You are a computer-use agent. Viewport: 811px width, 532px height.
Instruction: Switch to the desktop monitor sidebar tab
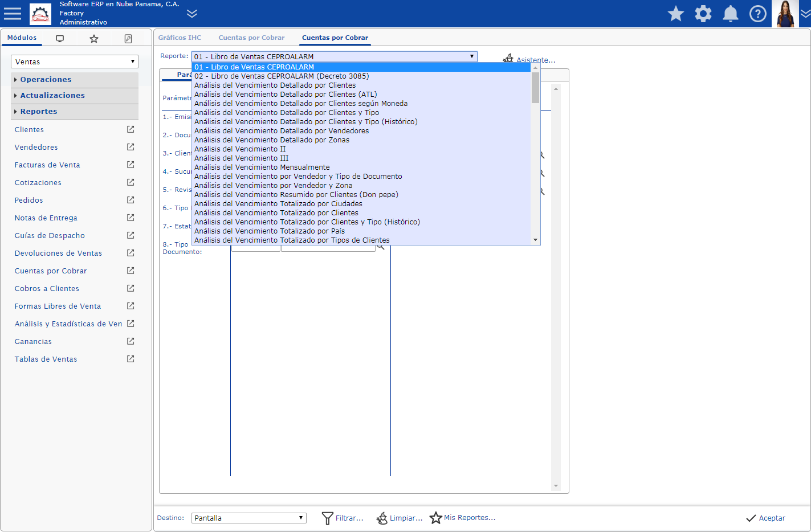coord(60,39)
